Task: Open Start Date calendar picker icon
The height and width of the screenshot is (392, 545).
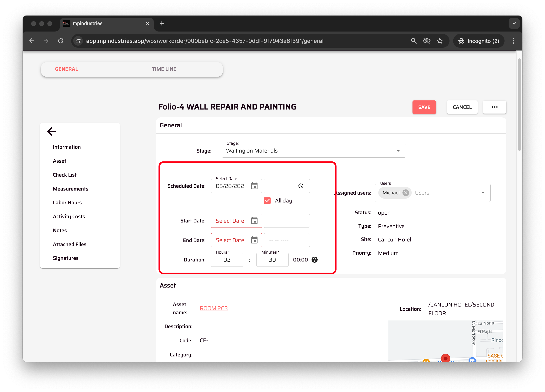Action: click(254, 221)
